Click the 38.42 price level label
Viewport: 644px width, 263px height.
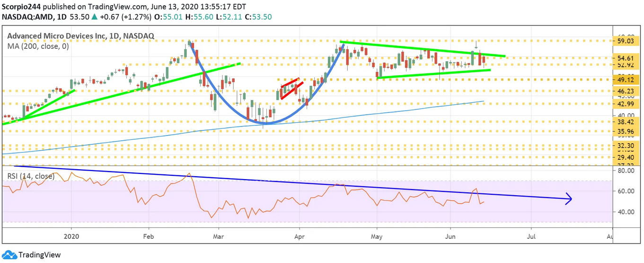(625, 122)
